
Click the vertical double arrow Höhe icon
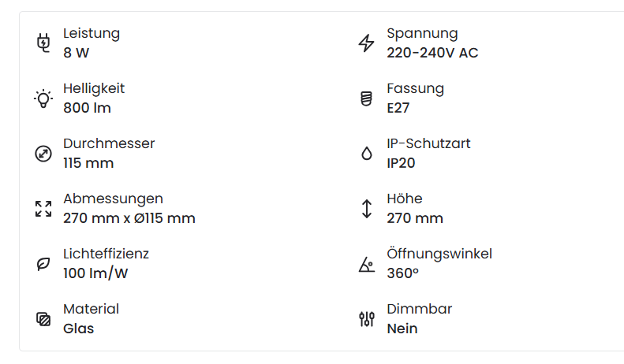367,209
